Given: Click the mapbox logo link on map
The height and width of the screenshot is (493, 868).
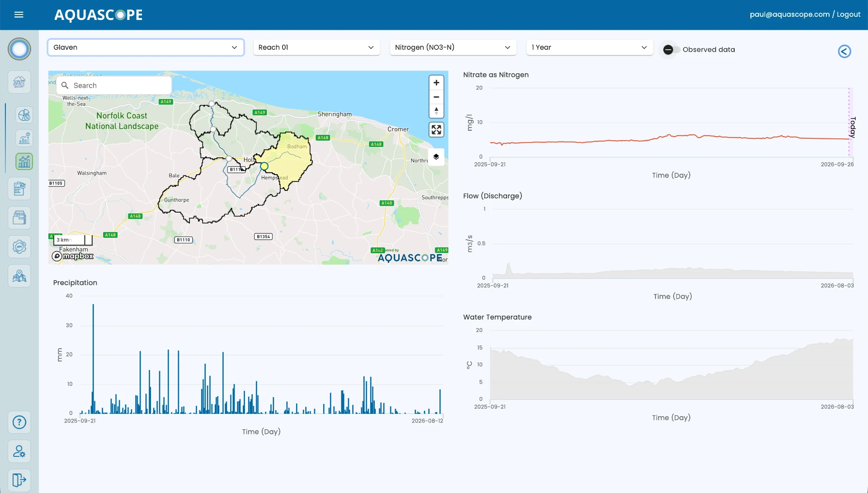Looking at the screenshot, I should pyautogui.click(x=73, y=256).
